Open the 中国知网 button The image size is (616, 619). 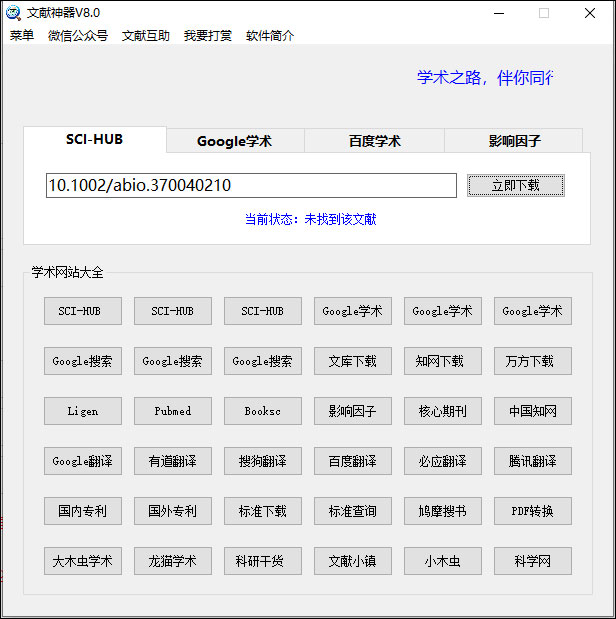click(533, 411)
